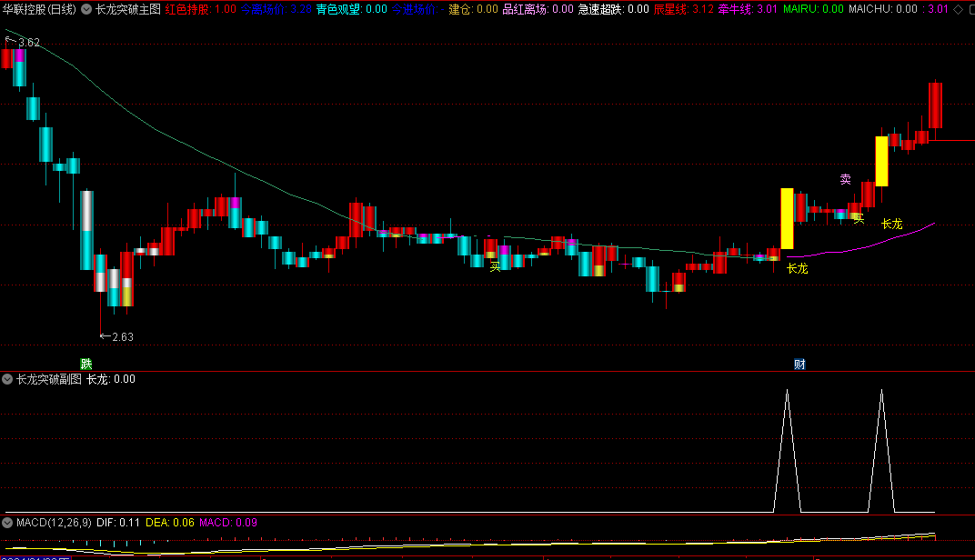Click the DEA: 0.06 value
The image size is (975, 560).
point(170,523)
